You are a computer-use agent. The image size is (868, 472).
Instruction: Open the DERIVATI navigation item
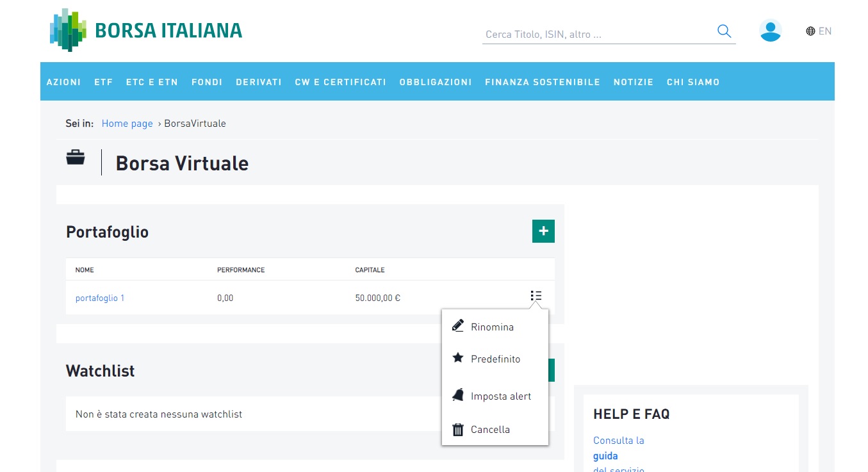coord(259,82)
